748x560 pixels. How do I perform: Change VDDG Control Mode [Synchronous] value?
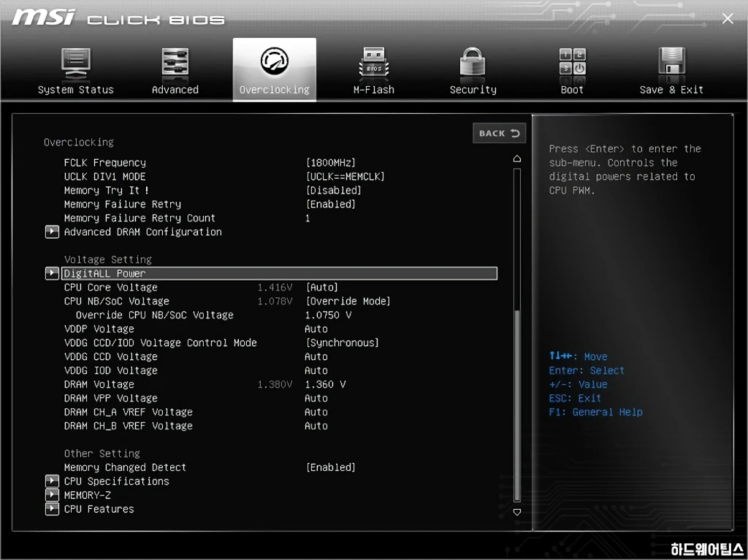(343, 342)
